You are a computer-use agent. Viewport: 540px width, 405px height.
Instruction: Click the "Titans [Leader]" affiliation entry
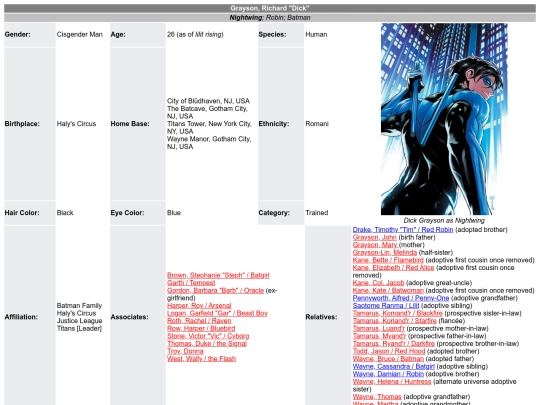point(79,328)
